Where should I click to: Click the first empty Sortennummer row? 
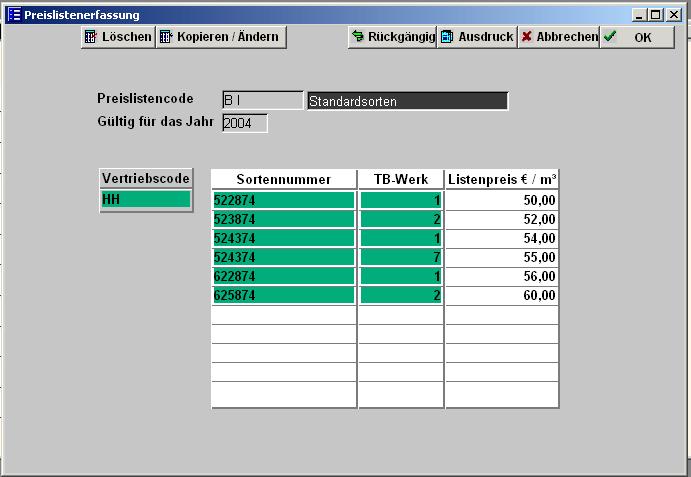point(284,315)
